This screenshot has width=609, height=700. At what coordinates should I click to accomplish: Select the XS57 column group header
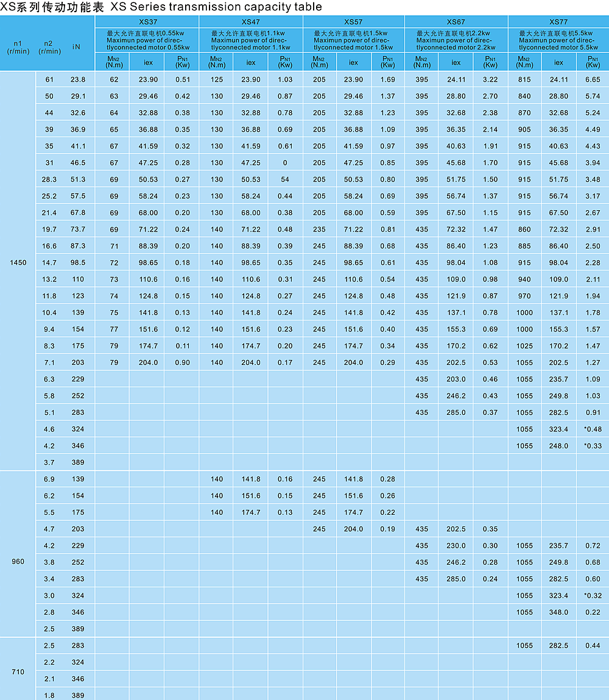[353, 21]
